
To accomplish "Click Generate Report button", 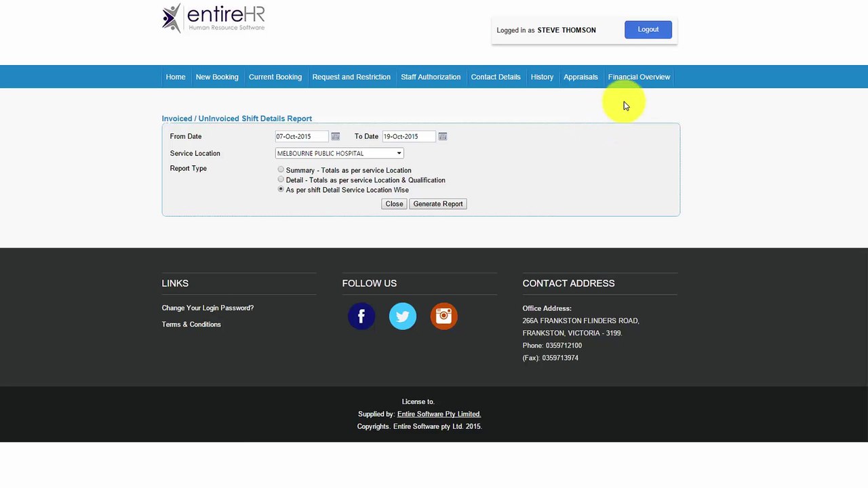I will point(438,204).
